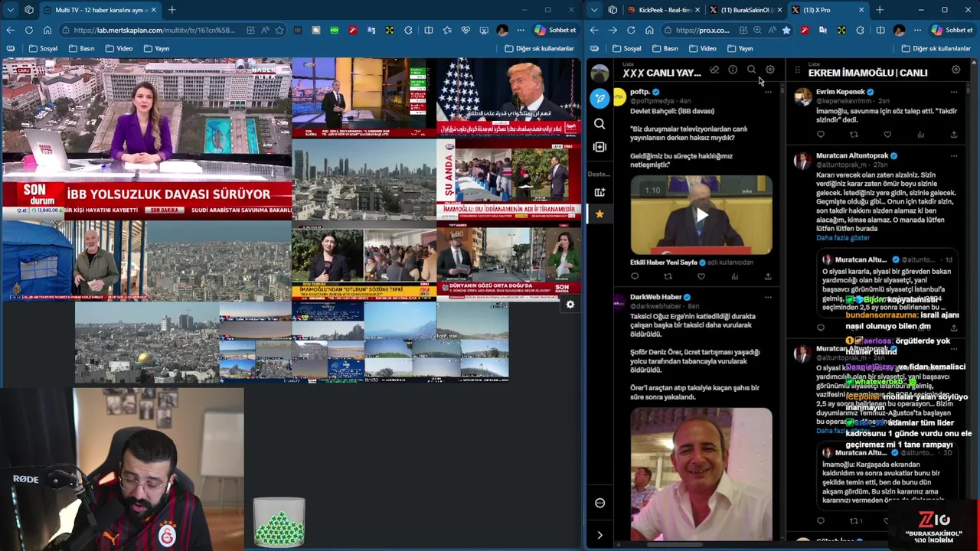Open extensions puzzle icon in X Pro window
Image resolution: width=980 pixels, height=551 pixels.
click(860, 30)
